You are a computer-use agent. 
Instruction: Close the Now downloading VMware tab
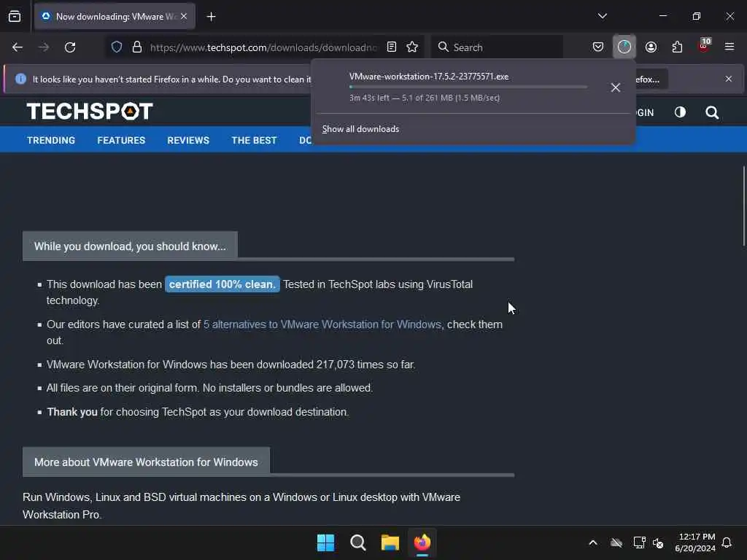pos(184,17)
